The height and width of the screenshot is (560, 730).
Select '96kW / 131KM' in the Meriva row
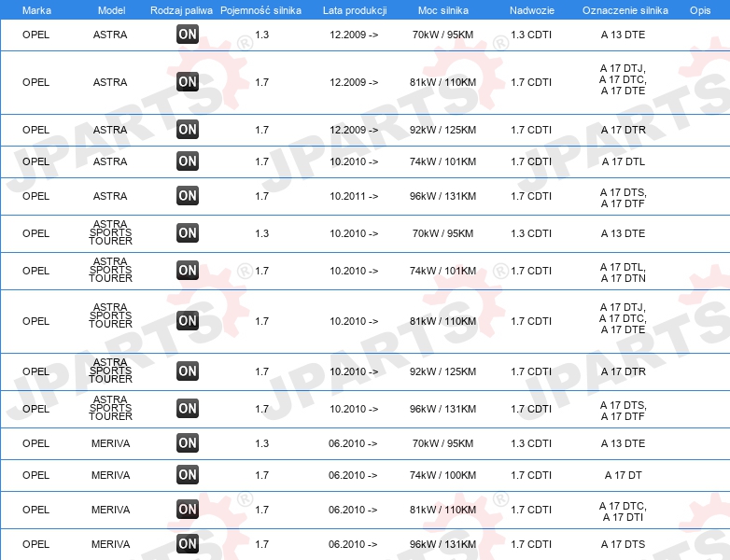pyautogui.click(x=442, y=544)
